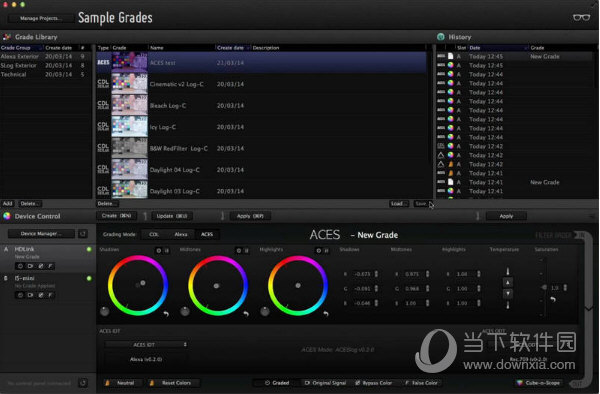Reset the Midtones color wheel
Image resolution: width=600 pixels, height=394 pixels.
pyautogui.click(x=246, y=314)
